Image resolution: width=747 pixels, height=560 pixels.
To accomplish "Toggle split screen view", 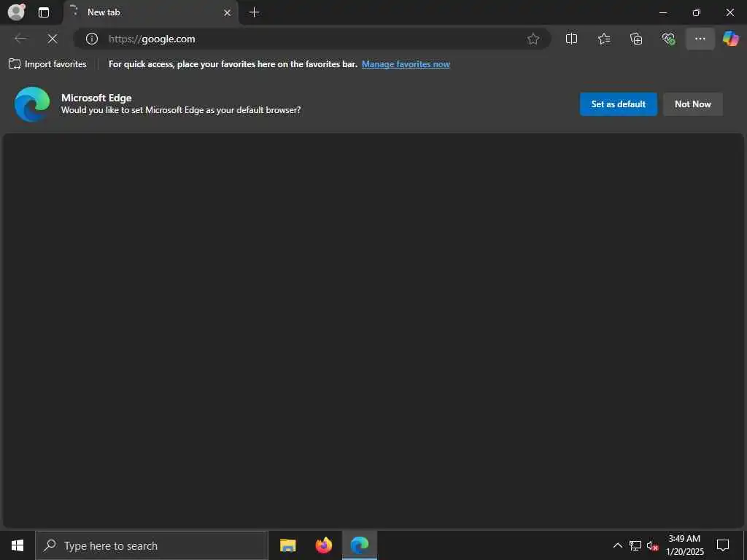I will tap(571, 39).
